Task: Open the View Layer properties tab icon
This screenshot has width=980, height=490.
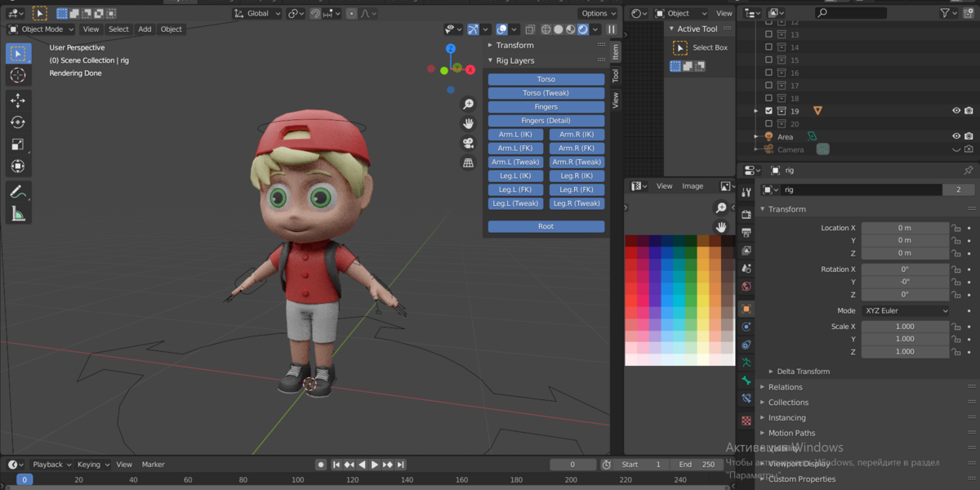Action: tap(746, 250)
